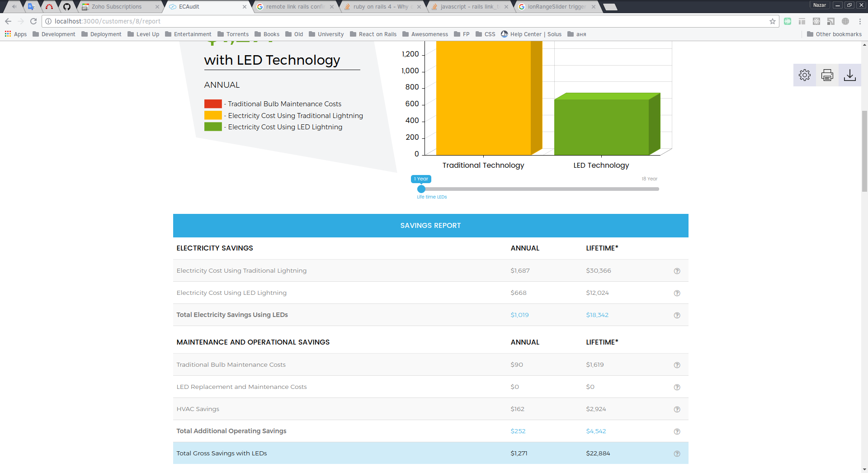The height and width of the screenshot is (473, 868).
Task: Click the Nazar profile button in title bar
Action: click(x=819, y=5)
